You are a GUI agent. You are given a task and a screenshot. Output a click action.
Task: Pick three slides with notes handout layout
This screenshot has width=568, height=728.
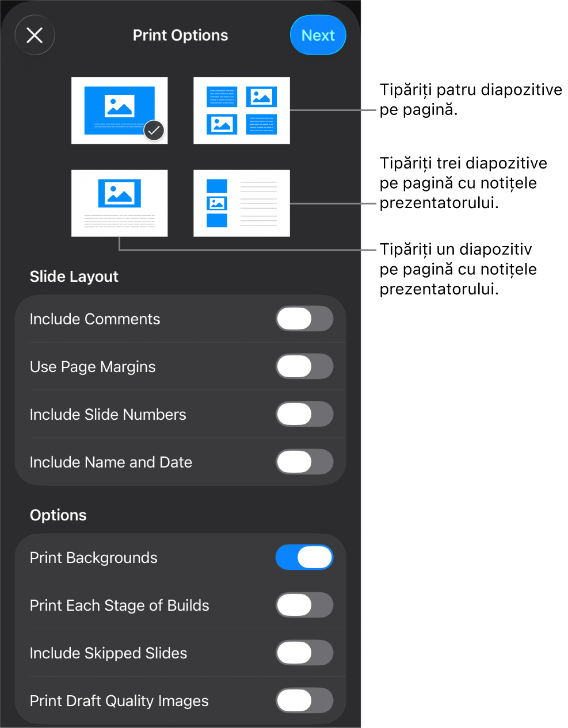point(242,203)
